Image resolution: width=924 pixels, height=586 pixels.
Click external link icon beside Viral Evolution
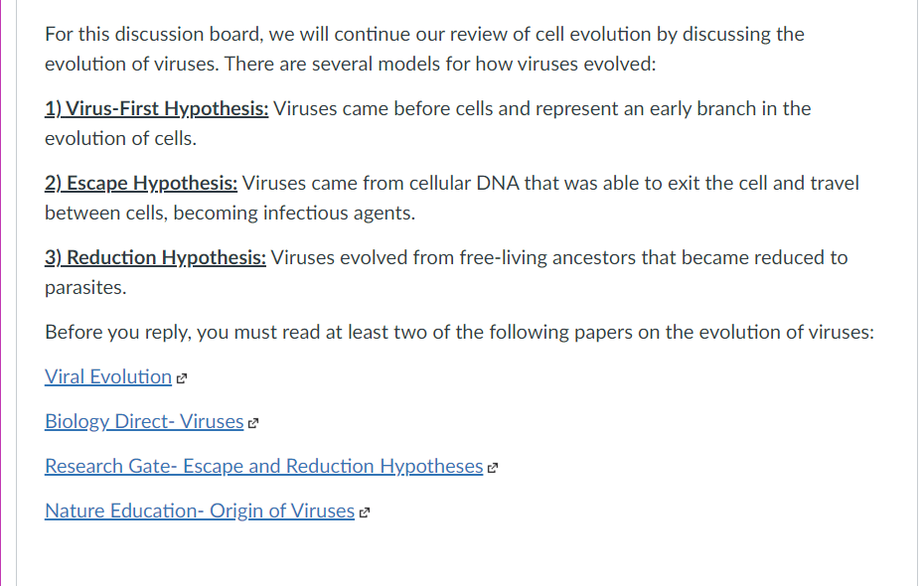coord(182,376)
